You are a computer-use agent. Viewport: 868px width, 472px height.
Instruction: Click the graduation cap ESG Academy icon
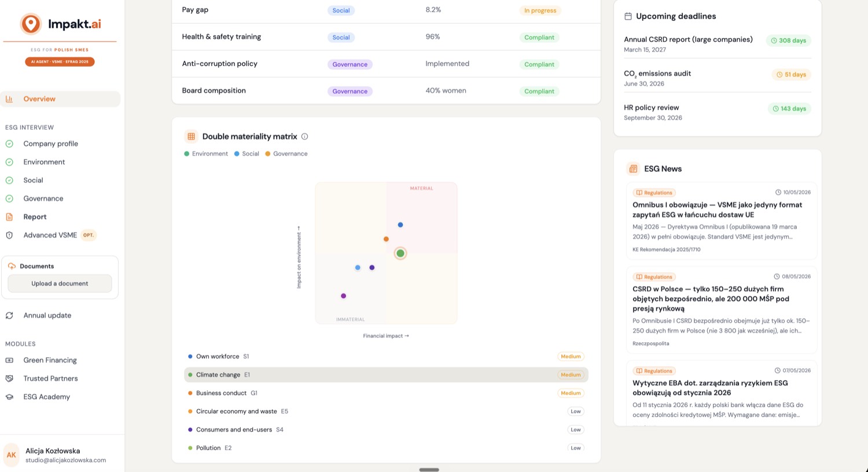pos(9,397)
